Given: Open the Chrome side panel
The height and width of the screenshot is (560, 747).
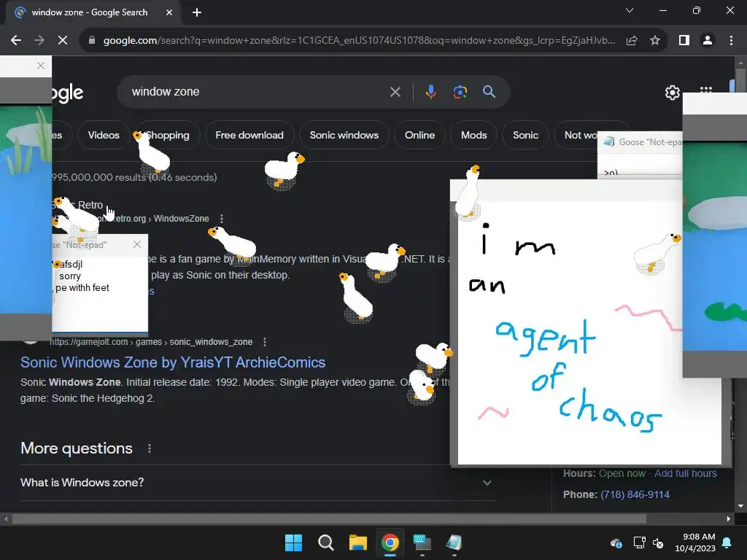Looking at the screenshot, I should tap(684, 41).
